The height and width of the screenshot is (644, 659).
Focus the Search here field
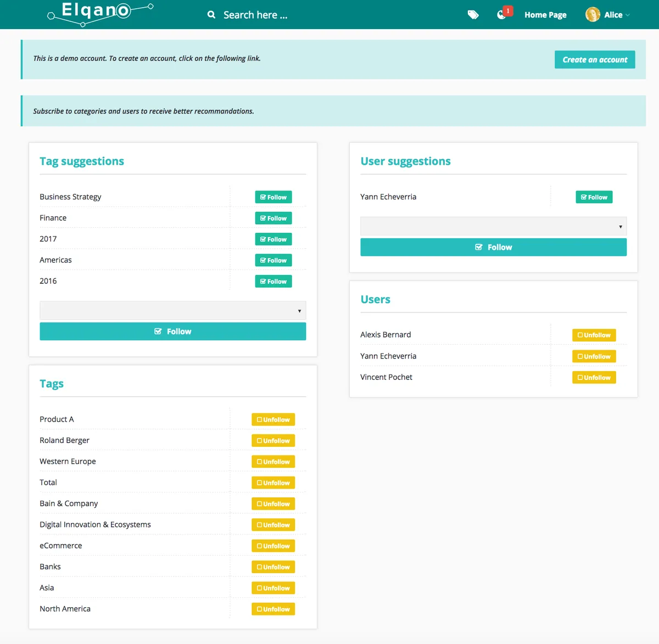(255, 15)
